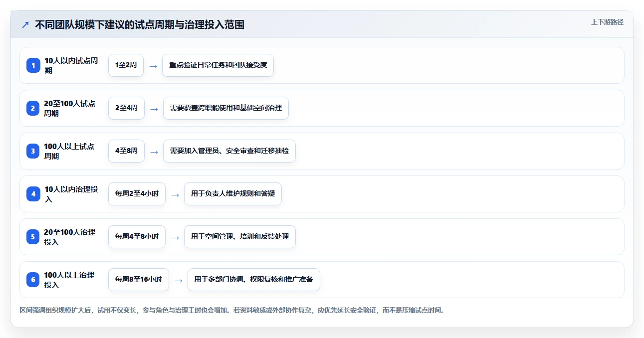Screen dimensions: 644x338
Task: Click the number 3 badge for 100人以上试点周期
Action: point(33,151)
